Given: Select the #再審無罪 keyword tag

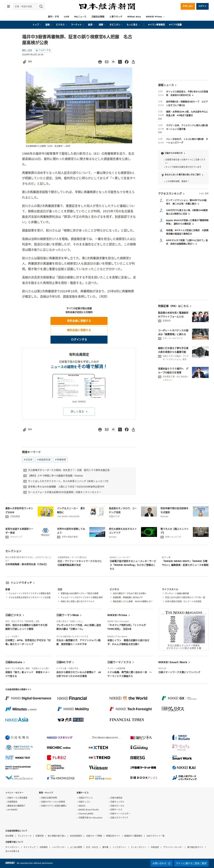Looking at the screenshot, I should [x=60, y=460].
